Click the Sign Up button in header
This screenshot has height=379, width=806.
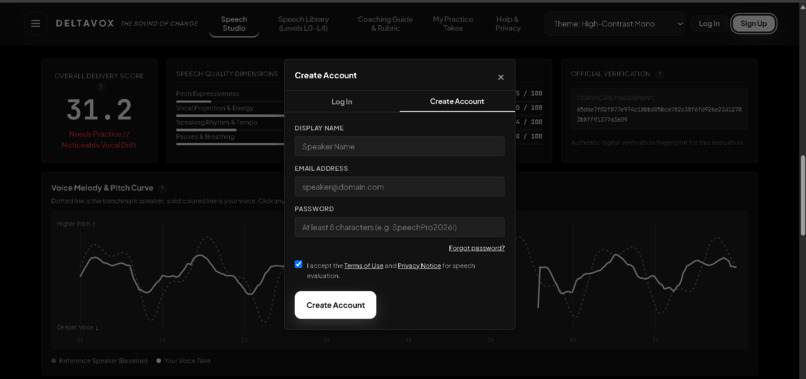[754, 24]
